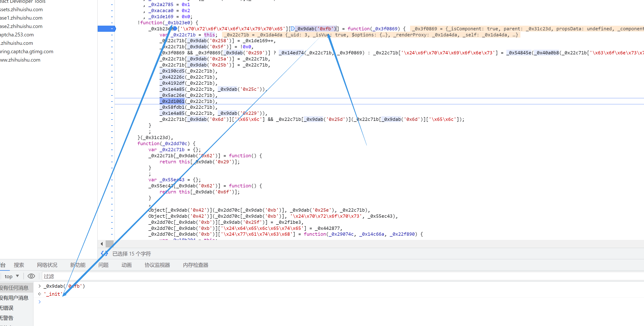Image resolution: width=644 pixels, height=326 pixels.
Task: Filter by 无警告 in console sidebar
Action: coord(7,318)
